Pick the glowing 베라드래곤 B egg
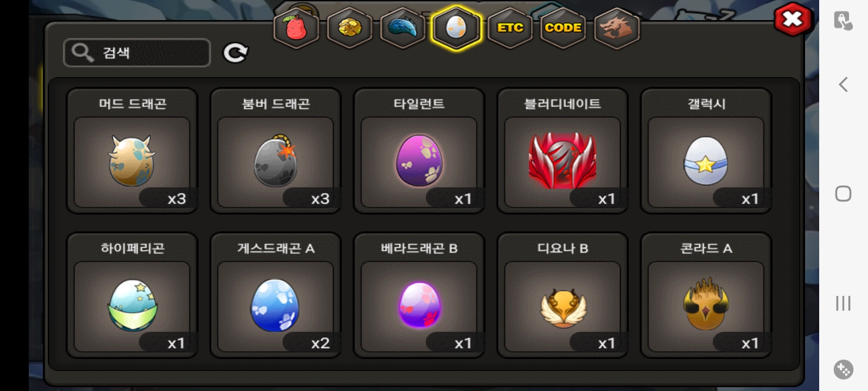The height and width of the screenshot is (391, 868). point(419,295)
